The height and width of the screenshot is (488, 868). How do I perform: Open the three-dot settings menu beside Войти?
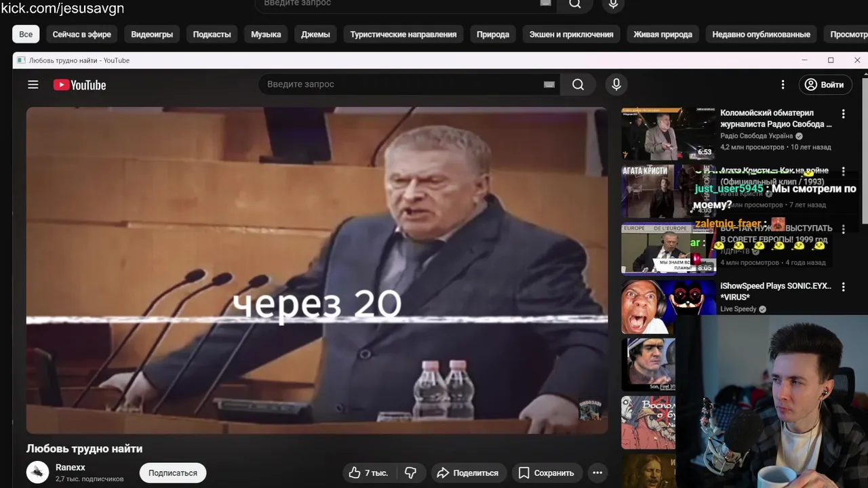pyautogui.click(x=783, y=85)
